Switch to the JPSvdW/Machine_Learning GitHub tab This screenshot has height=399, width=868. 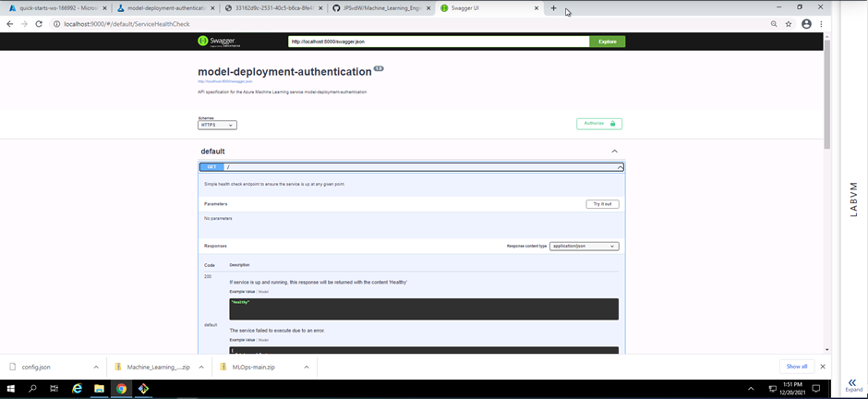380,8
